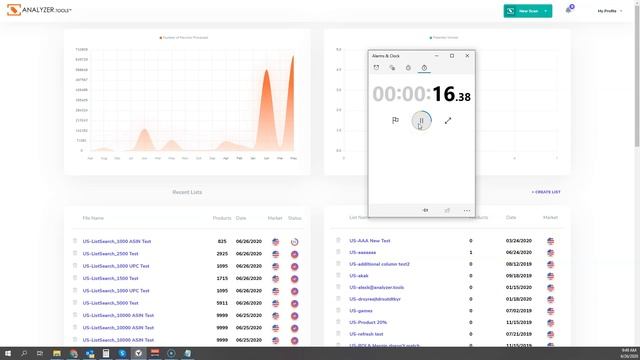
Task: Click the US flag in the US-games row
Action: coord(551,311)
